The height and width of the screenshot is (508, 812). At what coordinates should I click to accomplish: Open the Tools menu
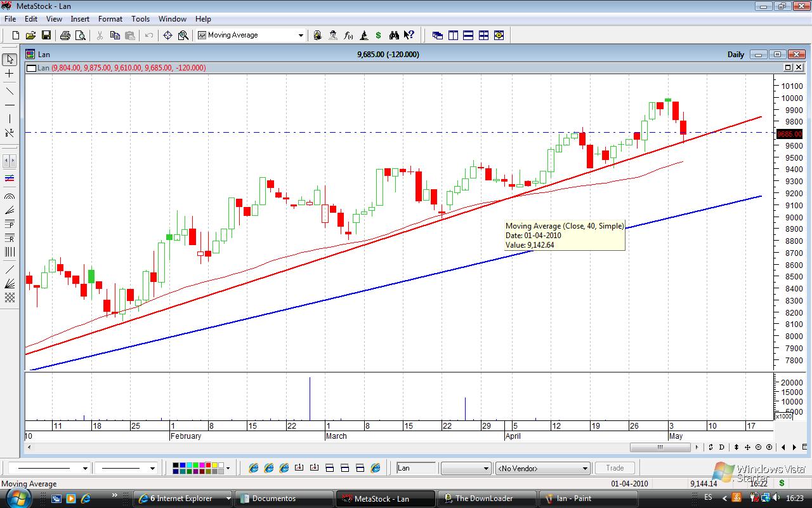[x=140, y=19]
